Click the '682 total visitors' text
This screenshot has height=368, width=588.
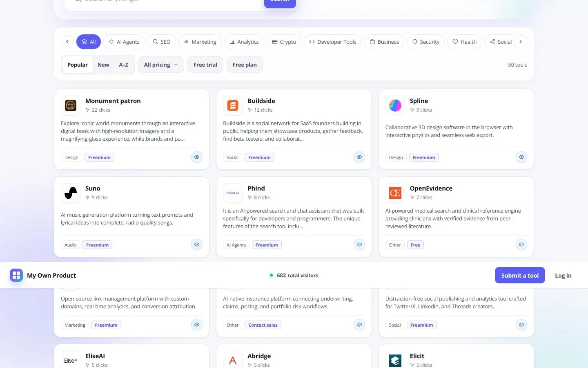297,276
